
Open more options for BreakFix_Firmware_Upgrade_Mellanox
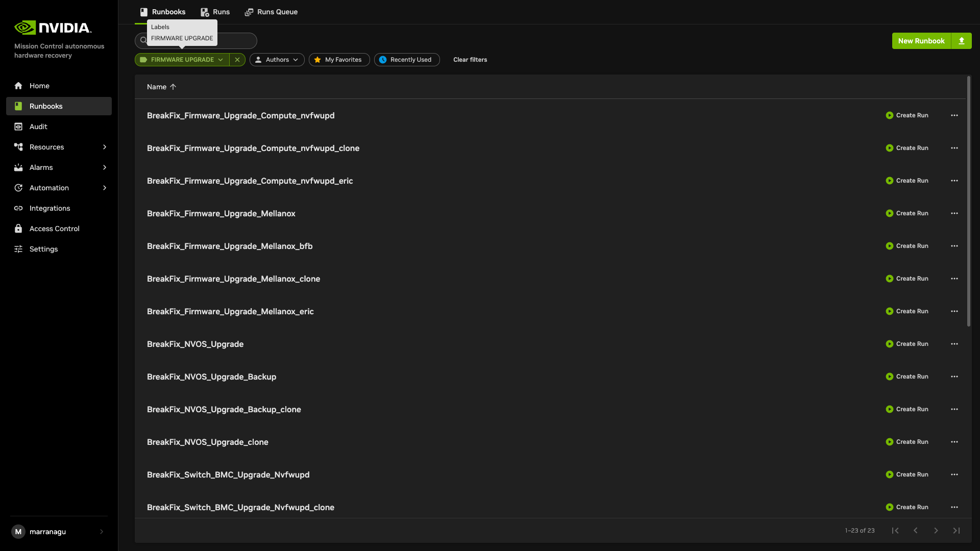coord(954,213)
